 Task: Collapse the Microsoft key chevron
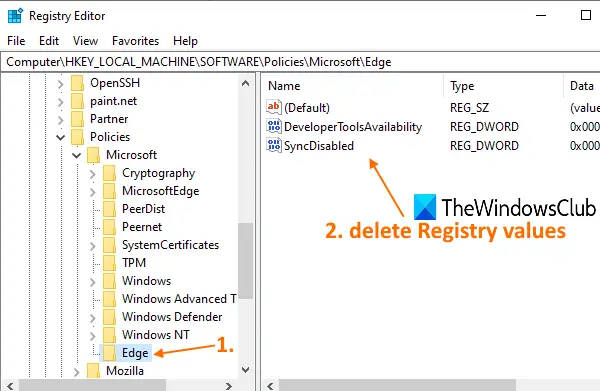pyautogui.click(x=77, y=155)
